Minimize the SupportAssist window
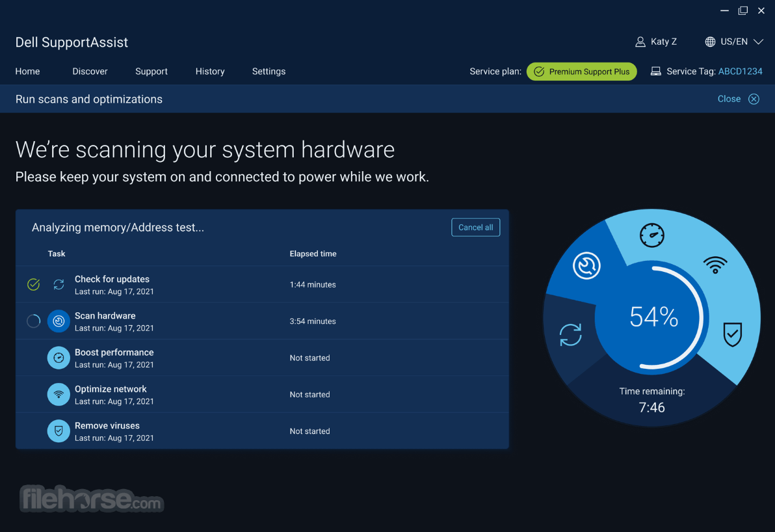Screen dimensions: 775x532 point(724,10)
